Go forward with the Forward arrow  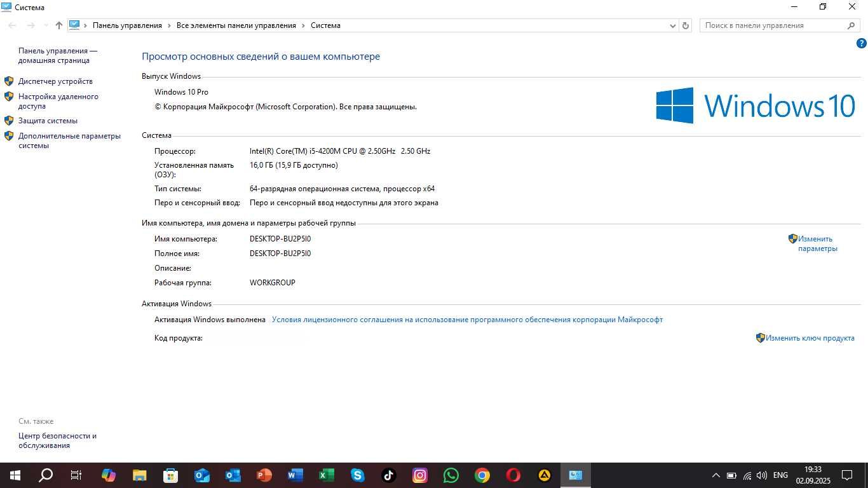(31, 25)
